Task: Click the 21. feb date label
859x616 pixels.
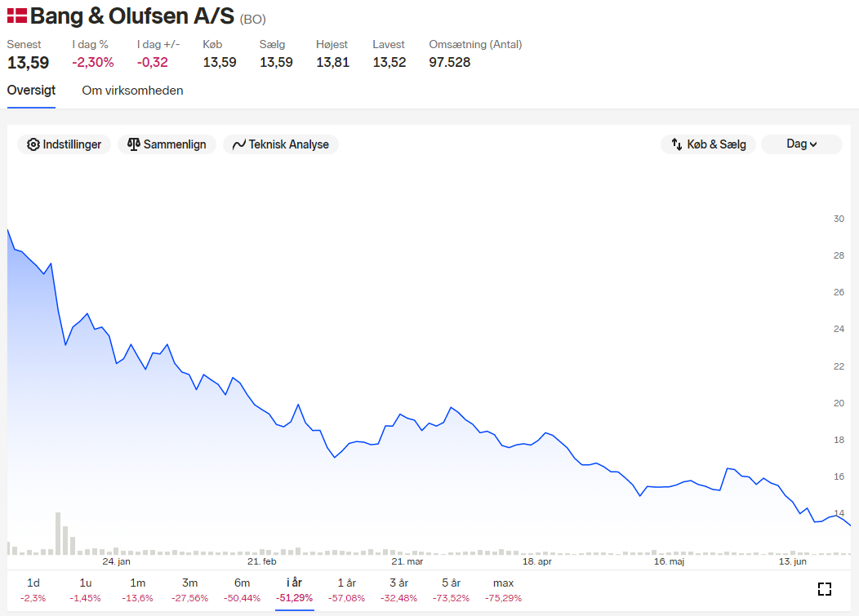Action: [x=262, y=561]
